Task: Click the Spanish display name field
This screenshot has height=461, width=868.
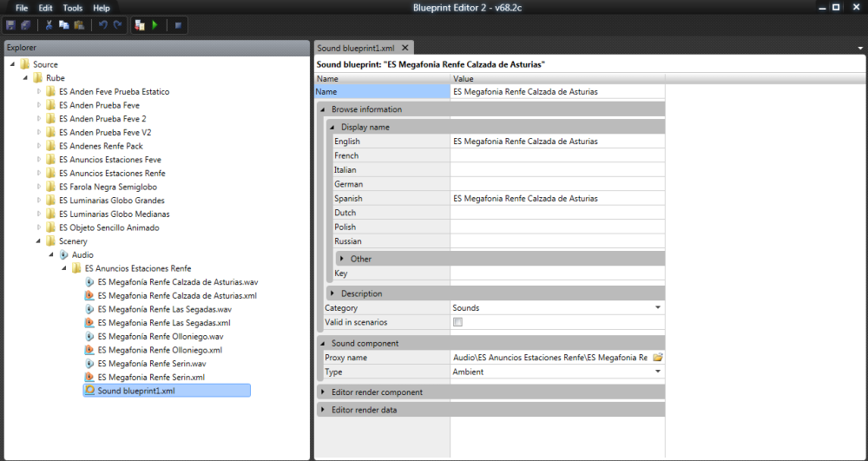Action: click(x=557, y=198)
